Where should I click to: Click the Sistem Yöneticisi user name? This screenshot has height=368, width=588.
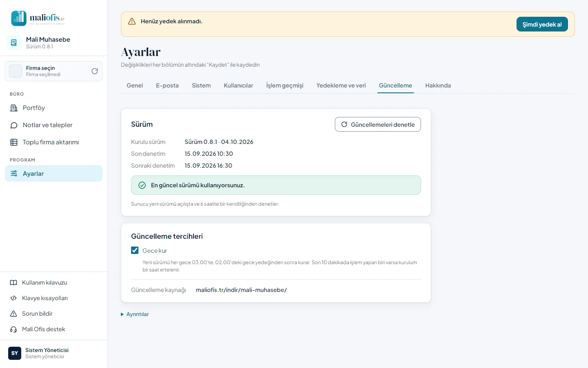coord(47,350)
